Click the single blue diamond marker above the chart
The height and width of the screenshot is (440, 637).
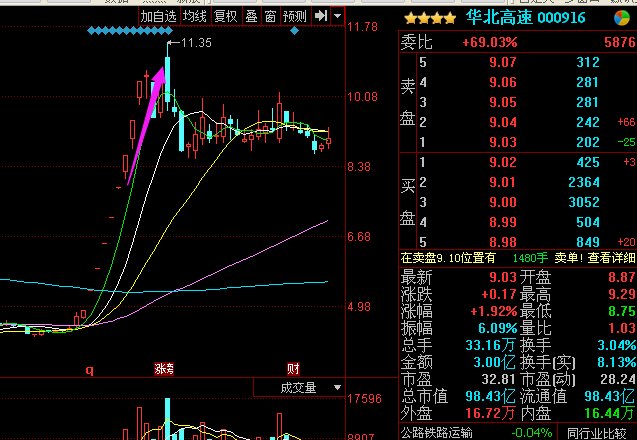pos(294,32)
